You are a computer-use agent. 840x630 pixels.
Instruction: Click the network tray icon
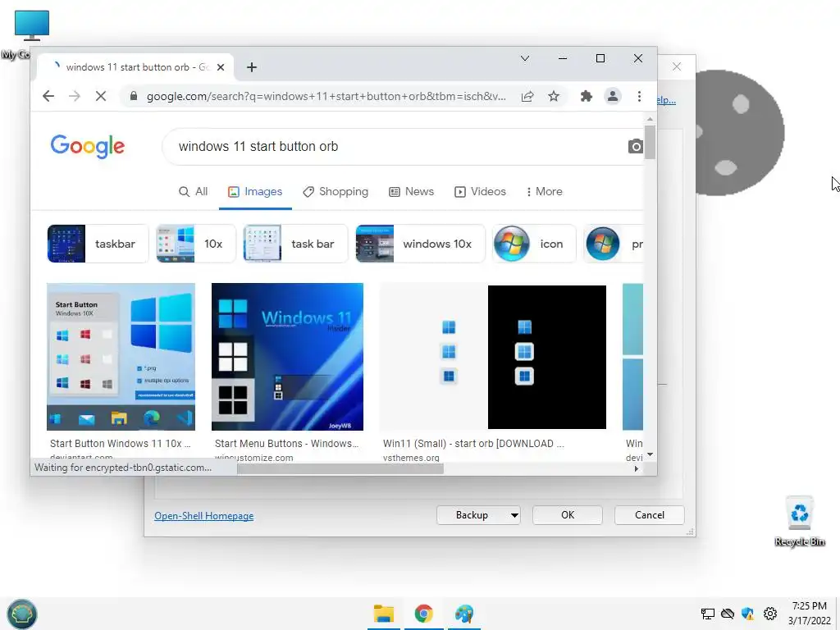click(x=708, y=614)
